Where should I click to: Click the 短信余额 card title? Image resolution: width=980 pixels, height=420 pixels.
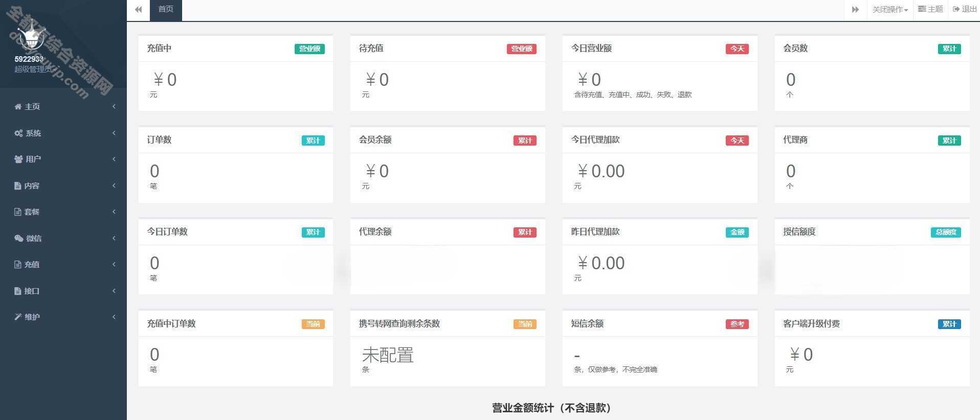[587, 323]
